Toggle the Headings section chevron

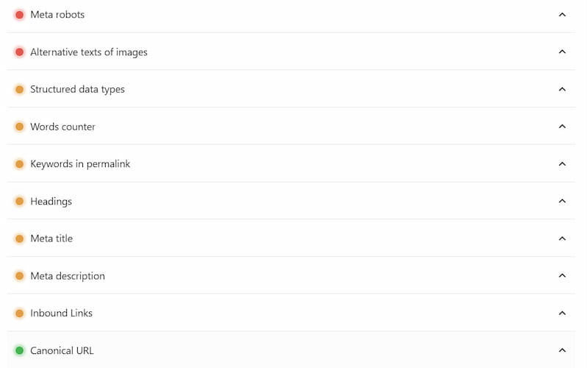point(562,202)
